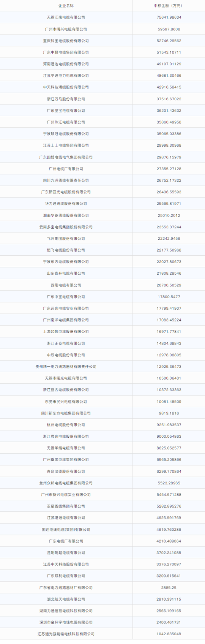
Task: Select 广东中联电缆集团有限公司
Action: tap(66, 52)
